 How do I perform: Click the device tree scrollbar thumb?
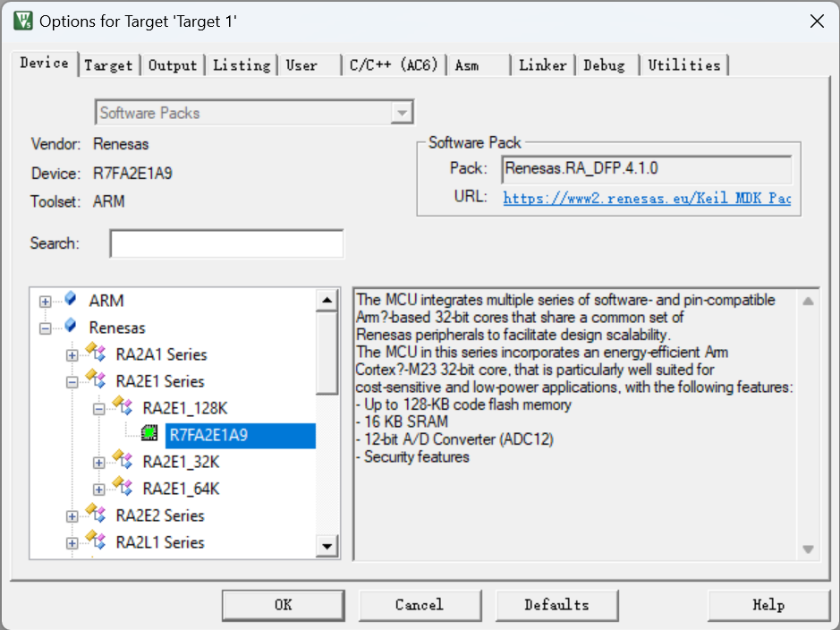coord(327,353)
